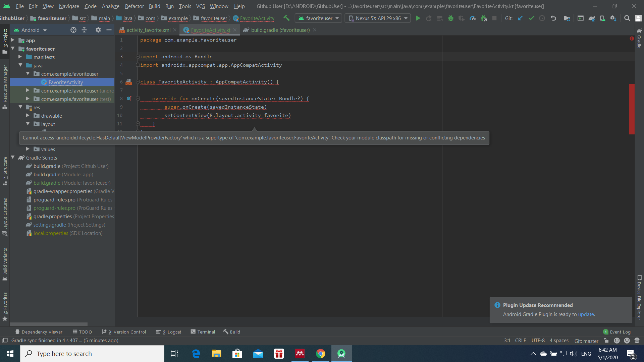The width and height of the screenshot is (644, 362).
Task: Toggle the Gradle side tool window
Action: point(639,39)
